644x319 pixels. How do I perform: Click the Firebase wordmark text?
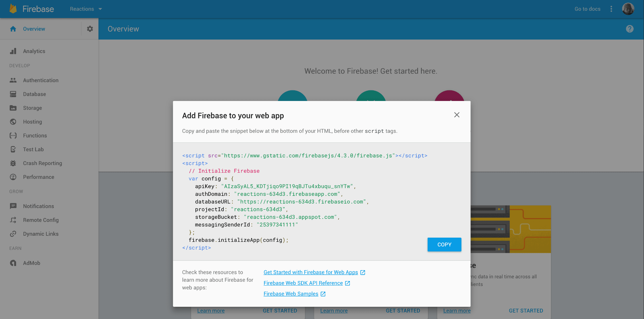click(x=38, y=9)
